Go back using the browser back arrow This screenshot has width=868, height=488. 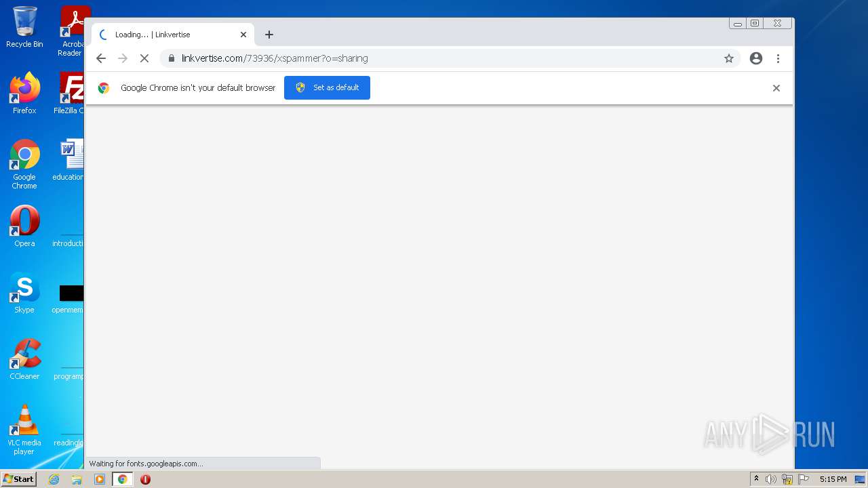(101, 58)
